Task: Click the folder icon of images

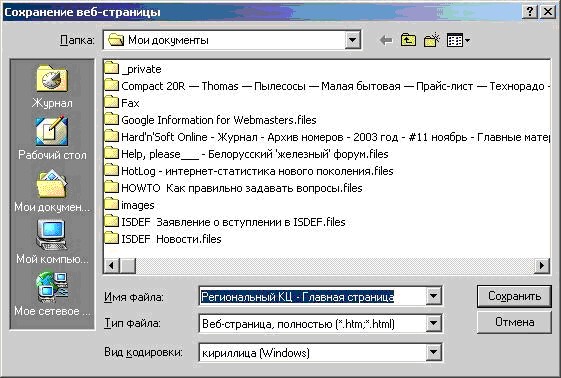Action: click(111, 204)
